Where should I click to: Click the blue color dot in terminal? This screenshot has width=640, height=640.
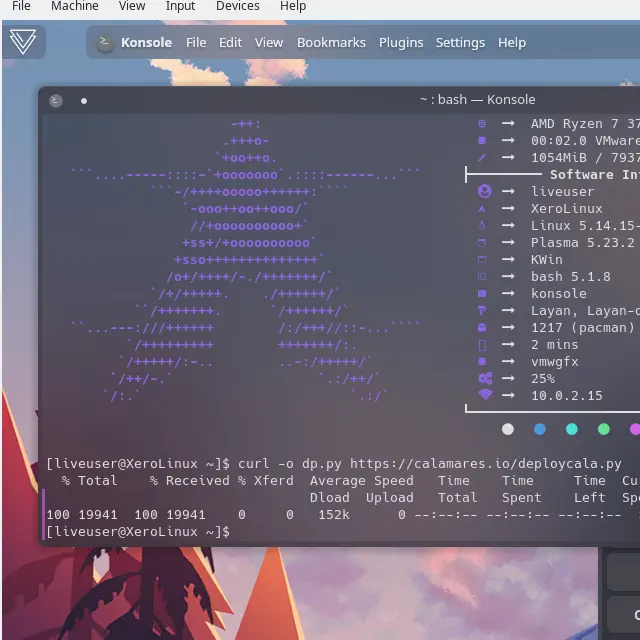tap(540, 429)
